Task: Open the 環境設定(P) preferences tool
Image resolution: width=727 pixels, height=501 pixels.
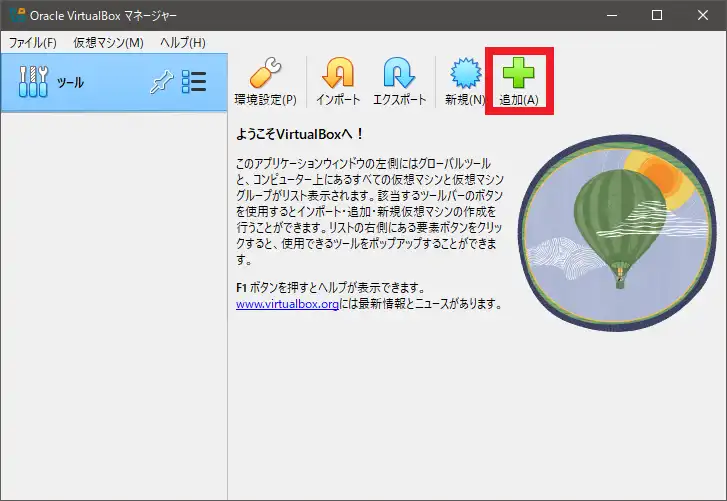Action: pos(265,82)
